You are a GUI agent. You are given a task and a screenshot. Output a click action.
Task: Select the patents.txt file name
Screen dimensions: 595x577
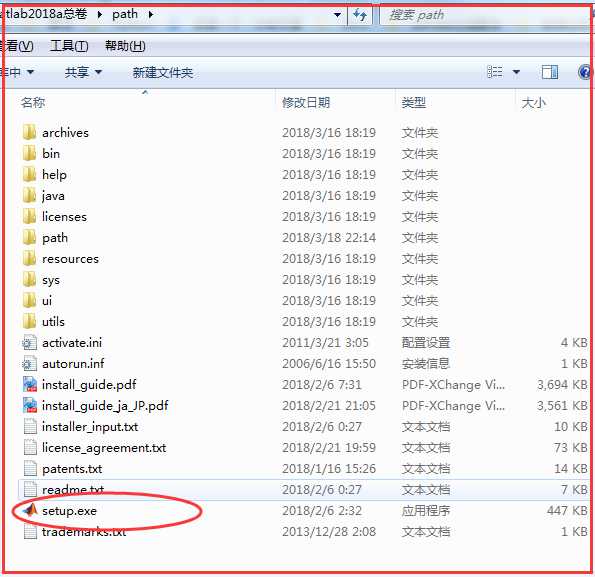(x=72, y=469)
